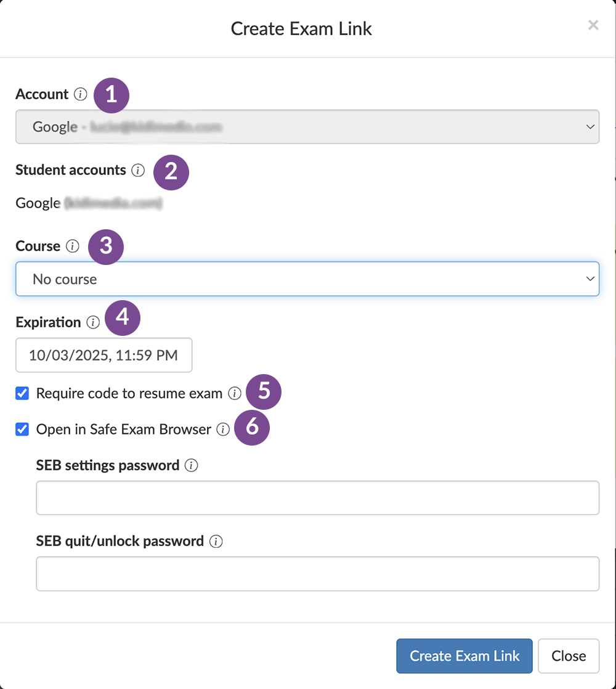
Task: Click the info icon beside Open in Safe Exam Browser
Action: coord(224,429)
